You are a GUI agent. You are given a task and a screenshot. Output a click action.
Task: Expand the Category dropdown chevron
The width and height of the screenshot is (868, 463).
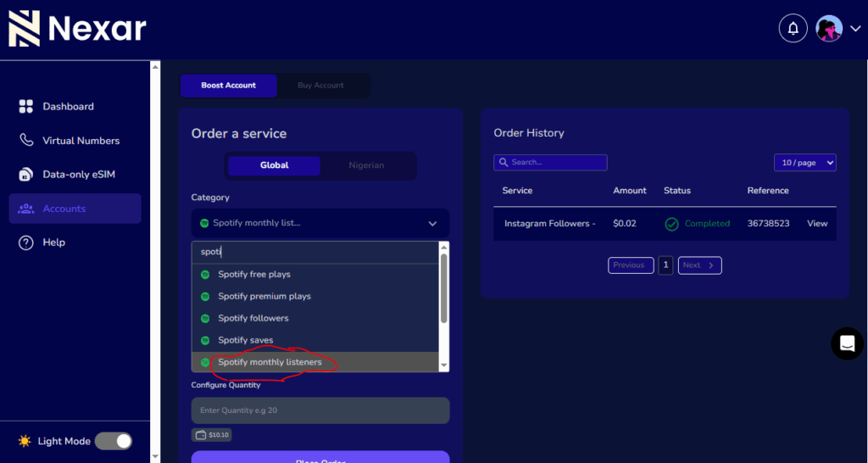coord(432,224)
